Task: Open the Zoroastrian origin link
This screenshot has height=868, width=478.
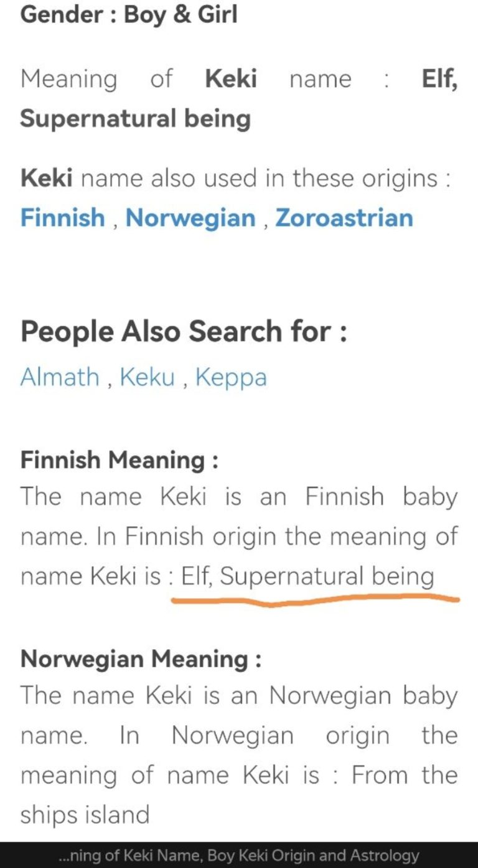Action: 344,218
